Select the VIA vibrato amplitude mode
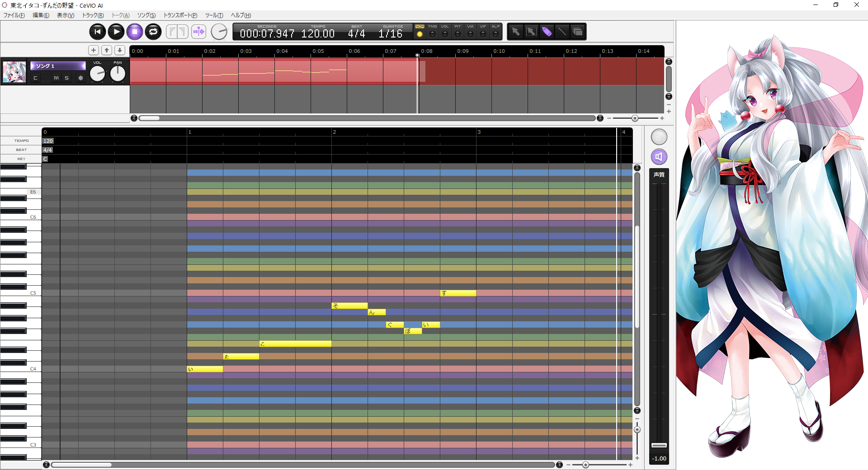The width and height of the screenshot is (868, 470). pos(470,32)
